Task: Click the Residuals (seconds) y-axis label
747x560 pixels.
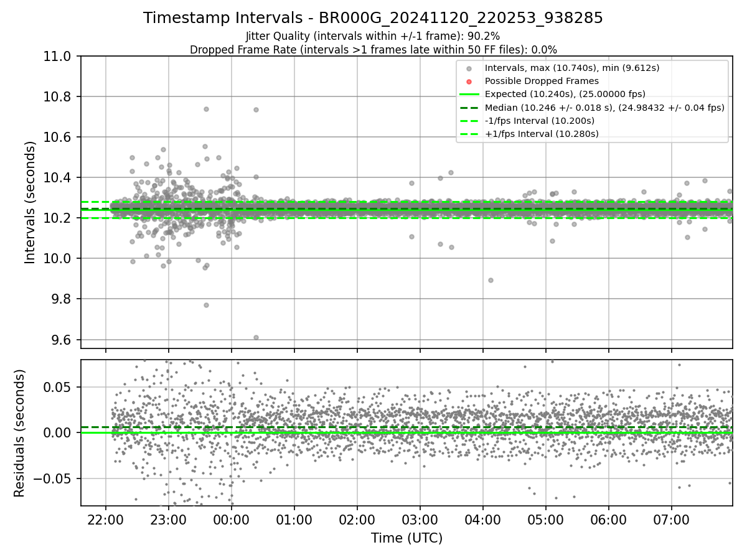Action: pos(19,432)
